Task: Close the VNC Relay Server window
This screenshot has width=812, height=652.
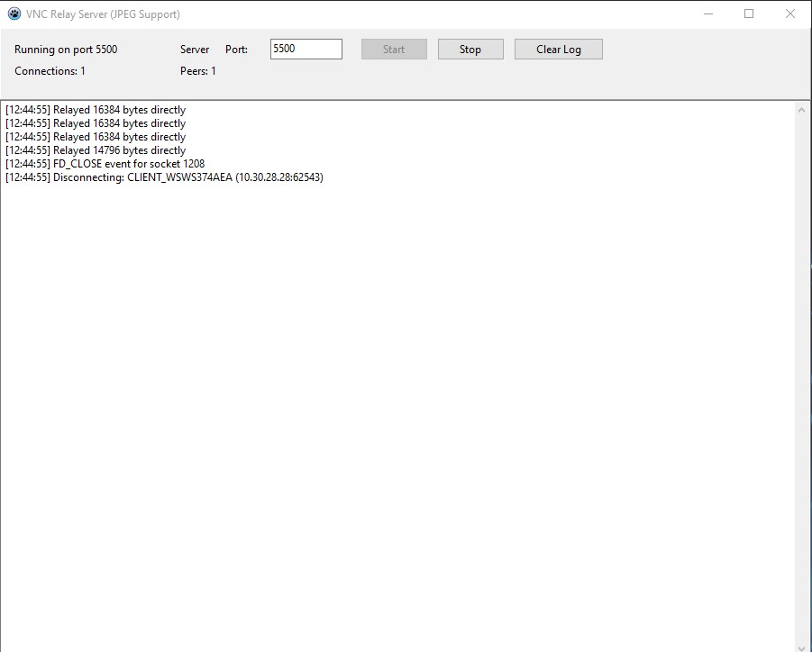Action: click(x=789, y=14)
